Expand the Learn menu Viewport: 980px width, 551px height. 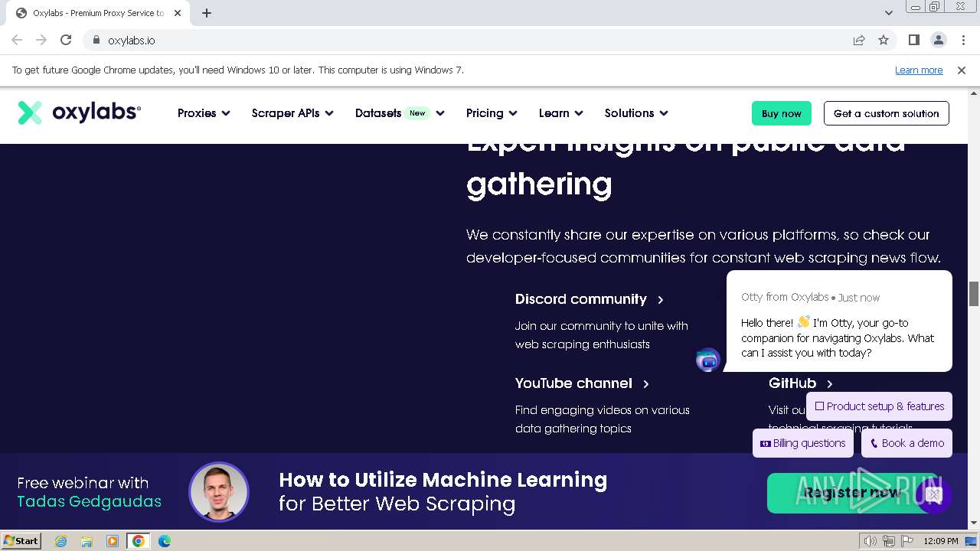(560, 112)
